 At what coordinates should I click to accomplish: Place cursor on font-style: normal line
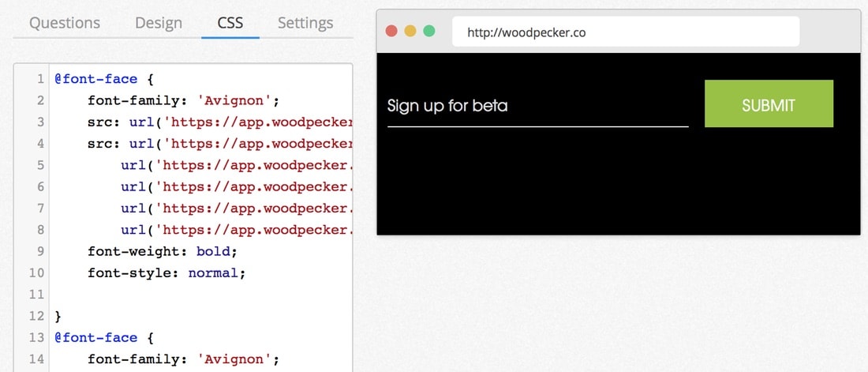tap(166, 273)
